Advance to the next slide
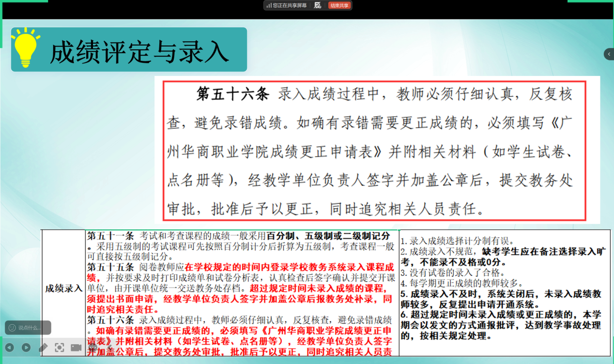 coord(26,347)
